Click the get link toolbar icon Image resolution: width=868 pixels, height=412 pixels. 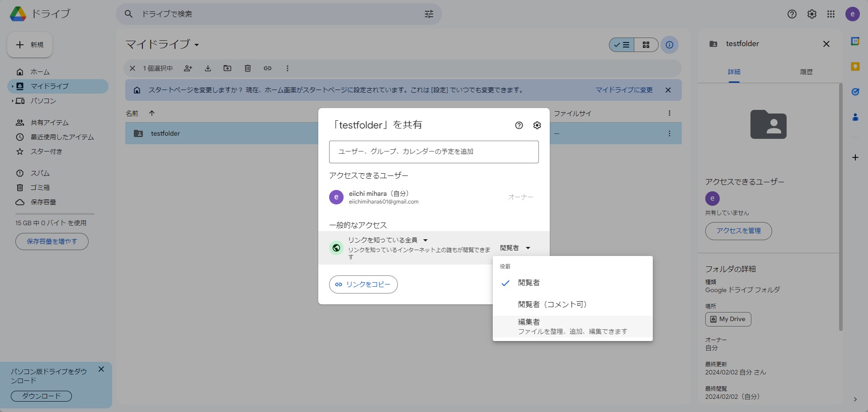[x=268, y=68]
